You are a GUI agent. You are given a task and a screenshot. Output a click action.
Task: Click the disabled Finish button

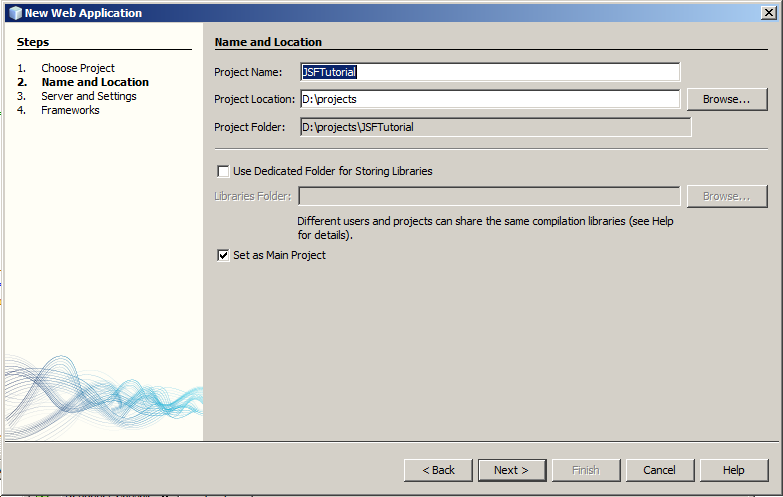tap(585, 470)
